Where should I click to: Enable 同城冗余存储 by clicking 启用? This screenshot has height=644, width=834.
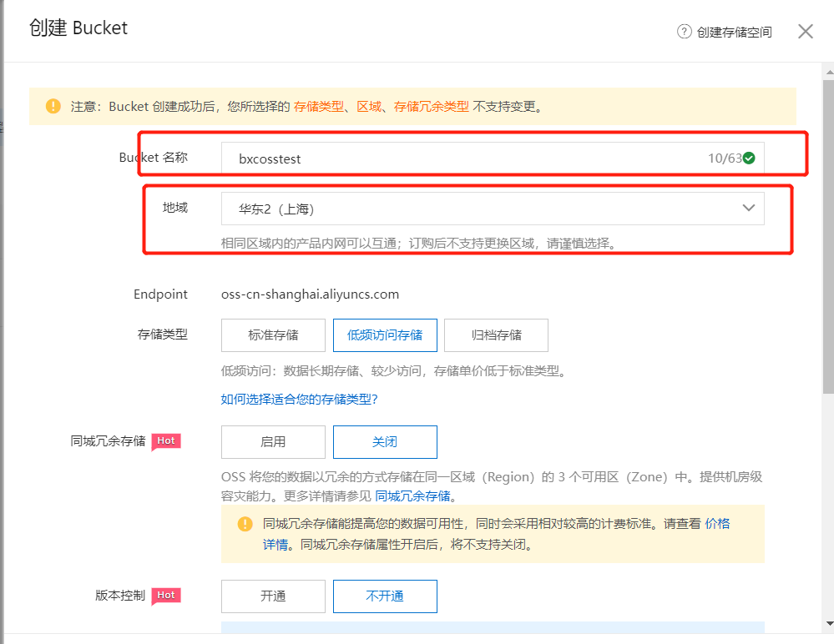click(273, 442)
